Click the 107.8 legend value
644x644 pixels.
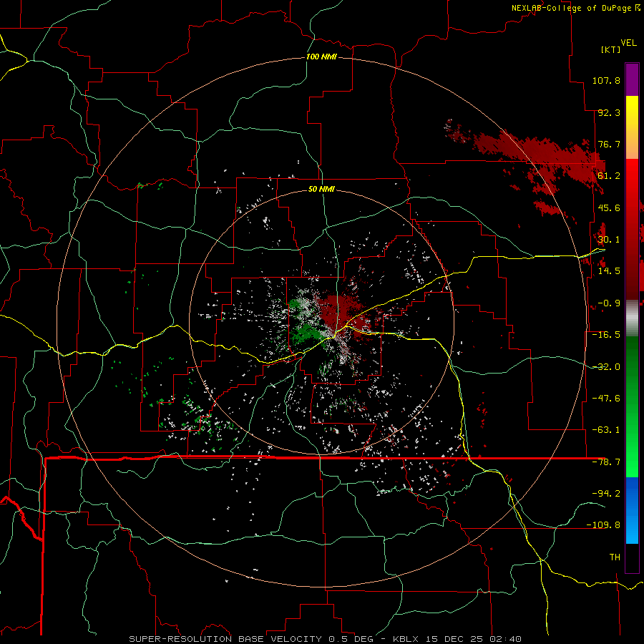(606, 80)
